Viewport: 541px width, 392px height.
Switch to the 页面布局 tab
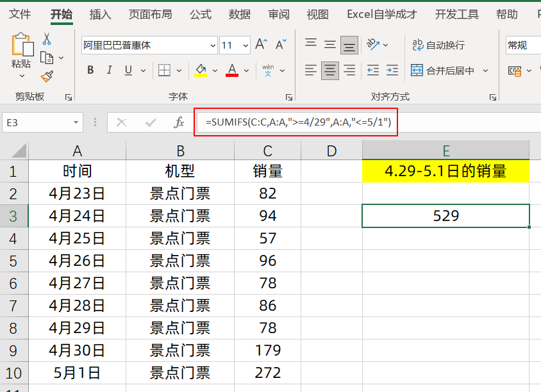point(151,14)
